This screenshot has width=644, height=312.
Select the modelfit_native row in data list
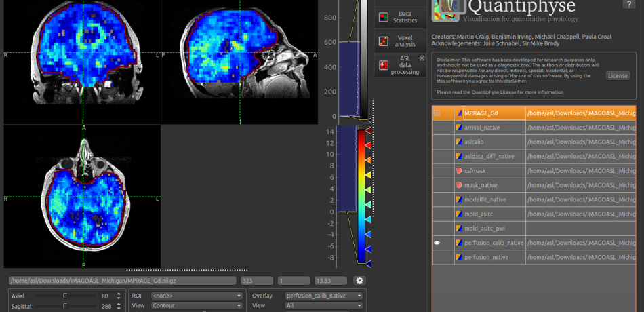coord(489,199)
